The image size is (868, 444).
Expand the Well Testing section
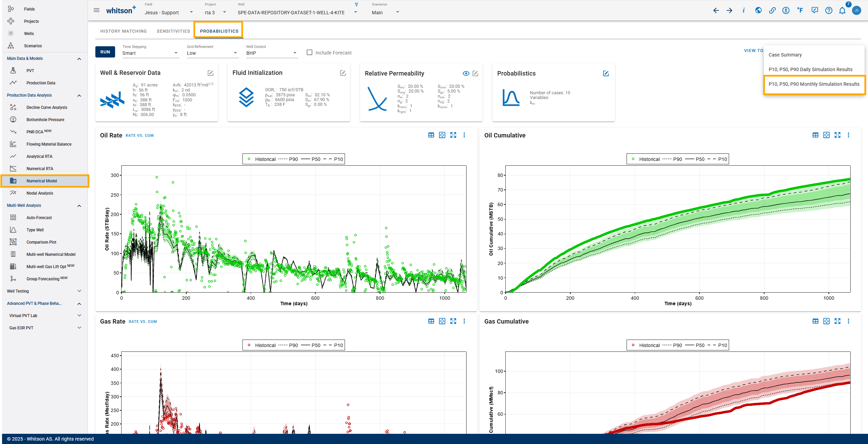point(79,291)
